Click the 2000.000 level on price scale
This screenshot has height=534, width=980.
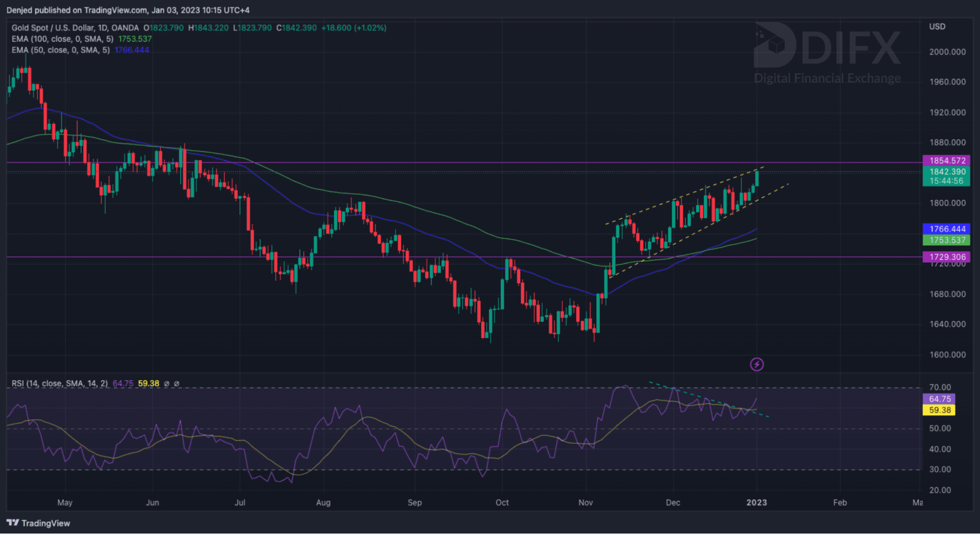point(947,52)
